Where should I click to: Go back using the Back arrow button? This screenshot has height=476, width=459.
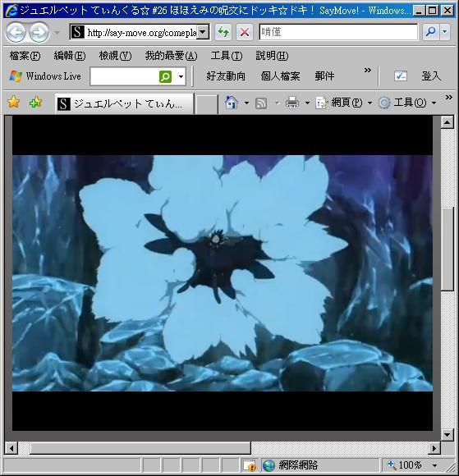16,32
